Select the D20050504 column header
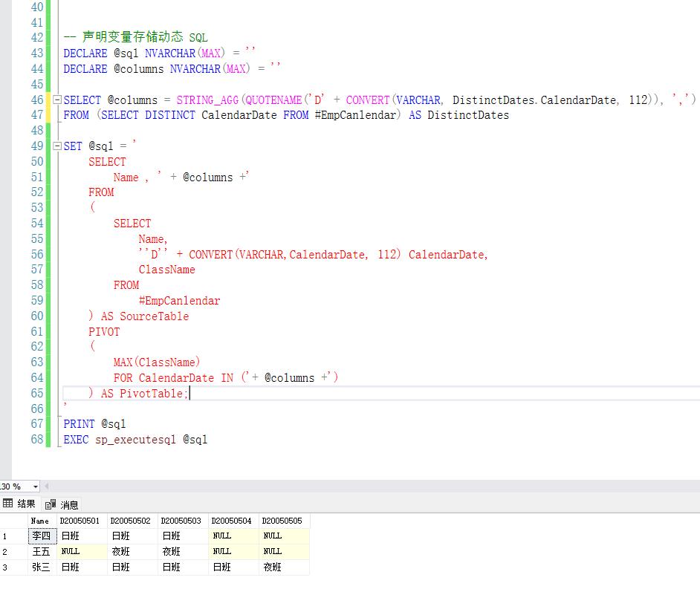700x589 pixels. pyautogui.click(x=233, y=521)
